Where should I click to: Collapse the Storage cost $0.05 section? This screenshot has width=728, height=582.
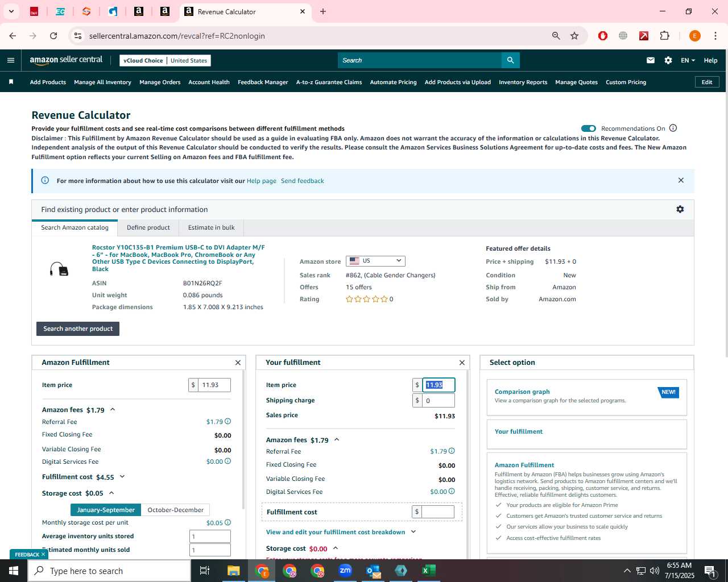pyautogui.click(x=111, y=493)
